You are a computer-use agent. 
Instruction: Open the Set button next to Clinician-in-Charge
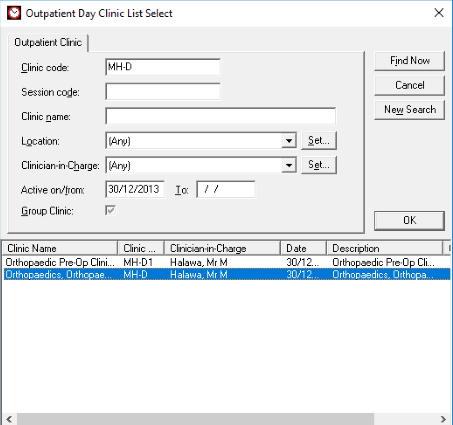tap(319, 165)
